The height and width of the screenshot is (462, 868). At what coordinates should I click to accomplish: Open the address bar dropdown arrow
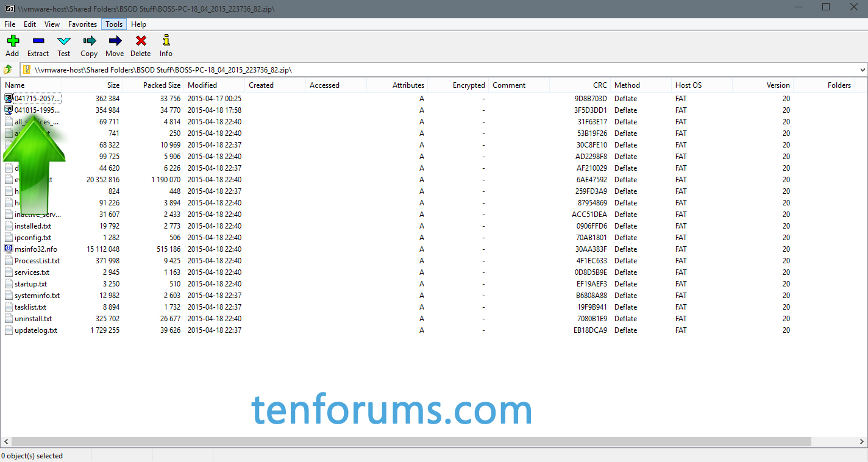tap(863, 69)
